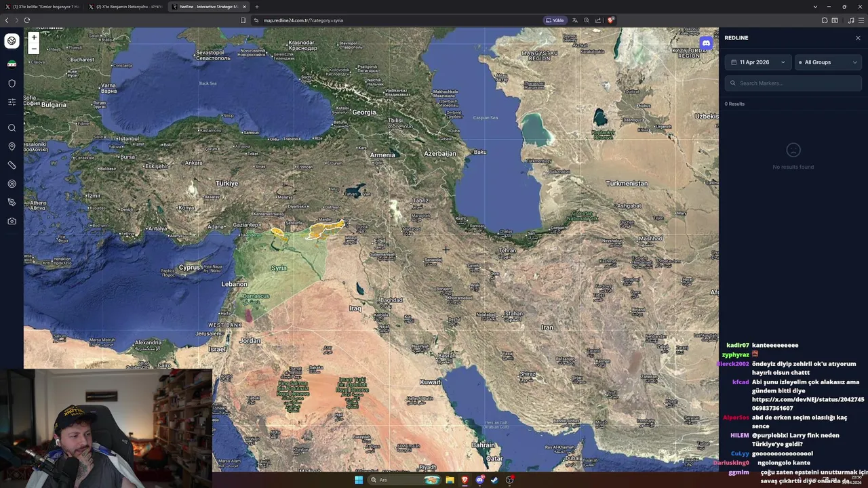Select the concentric circles range tool
The width and height of the screenshot is (868, 488).
point(12,184)
